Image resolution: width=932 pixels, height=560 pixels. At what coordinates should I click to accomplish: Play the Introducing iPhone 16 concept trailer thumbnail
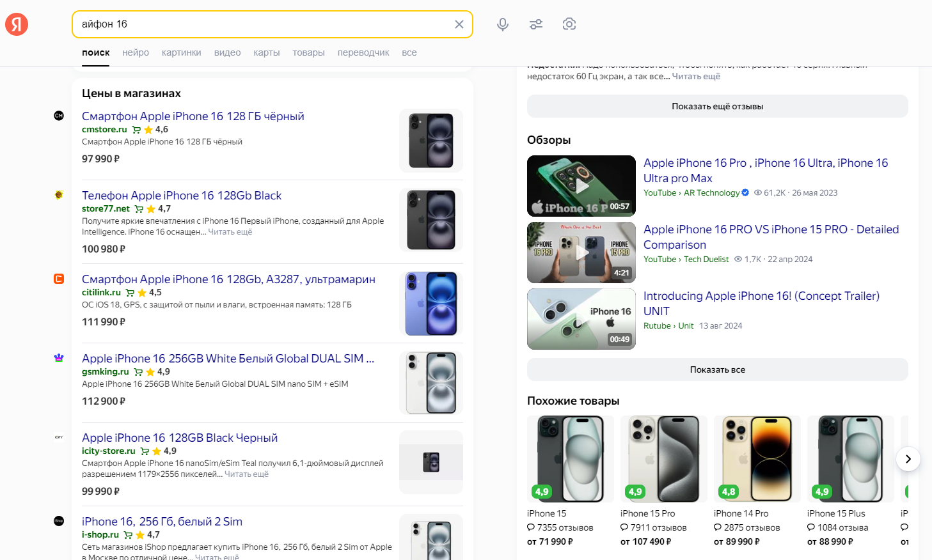tap(581, 319)
